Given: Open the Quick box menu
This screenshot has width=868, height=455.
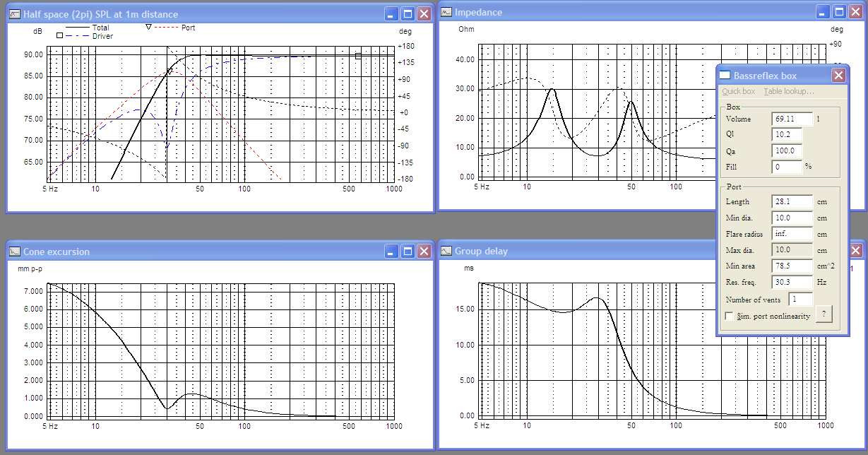Looking at the screenshot, I should 738,91.
